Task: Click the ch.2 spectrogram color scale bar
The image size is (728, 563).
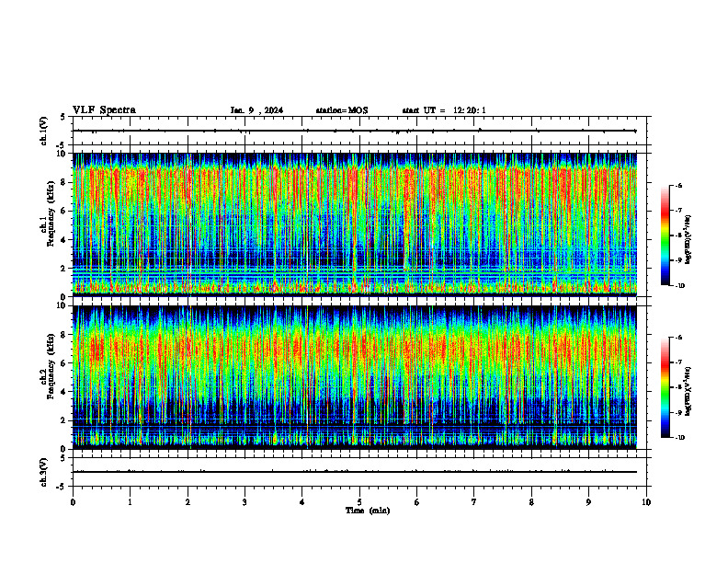Action: 665,387
